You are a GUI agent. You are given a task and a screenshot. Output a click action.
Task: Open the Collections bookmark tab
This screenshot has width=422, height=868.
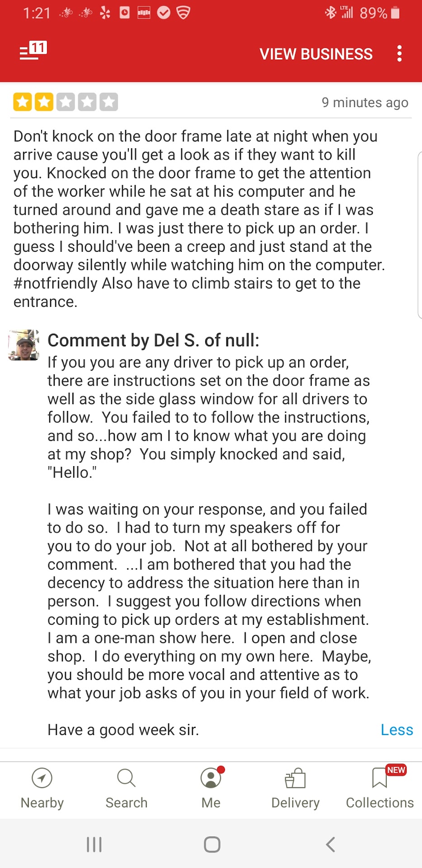[x=380, y=778]
